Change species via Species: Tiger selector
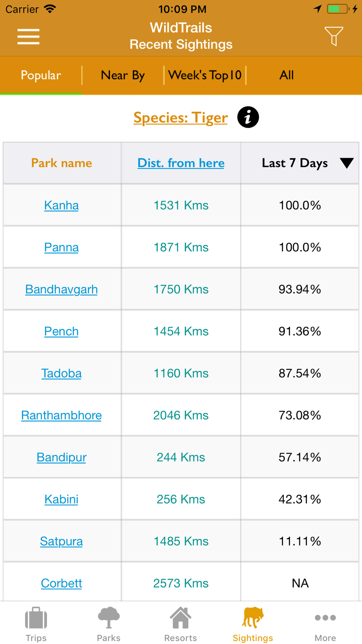362x644 pixels. (181, 117)
